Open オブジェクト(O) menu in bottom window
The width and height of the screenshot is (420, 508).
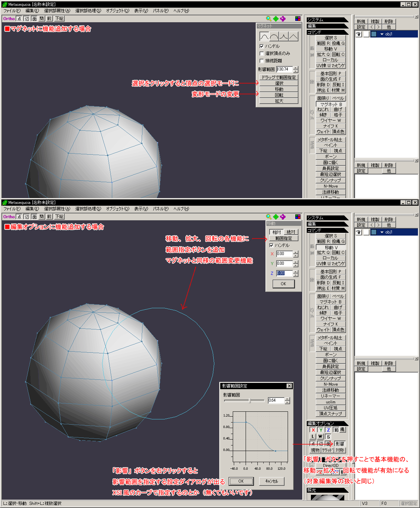[x=117, y=209]
